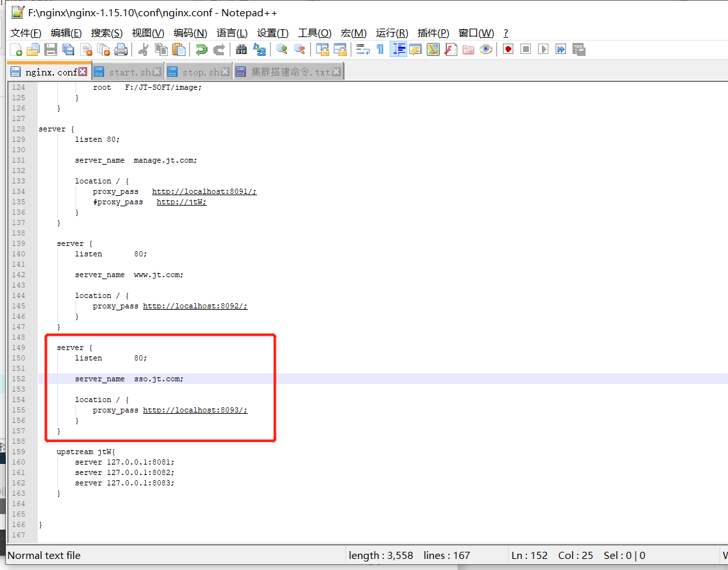Save the current file with Save icon
The image size is (728, 570).
tap(51, 49)
